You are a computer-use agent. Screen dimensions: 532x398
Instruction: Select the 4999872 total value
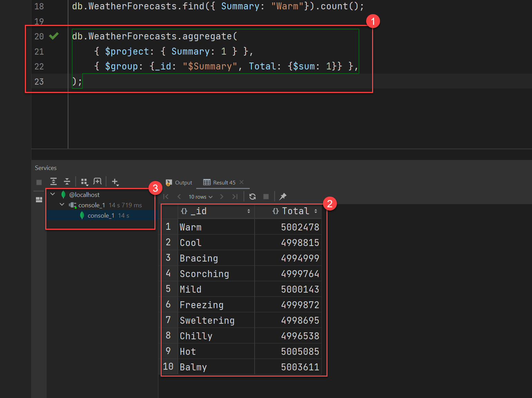pyautogui.click(x=288, y=305)
